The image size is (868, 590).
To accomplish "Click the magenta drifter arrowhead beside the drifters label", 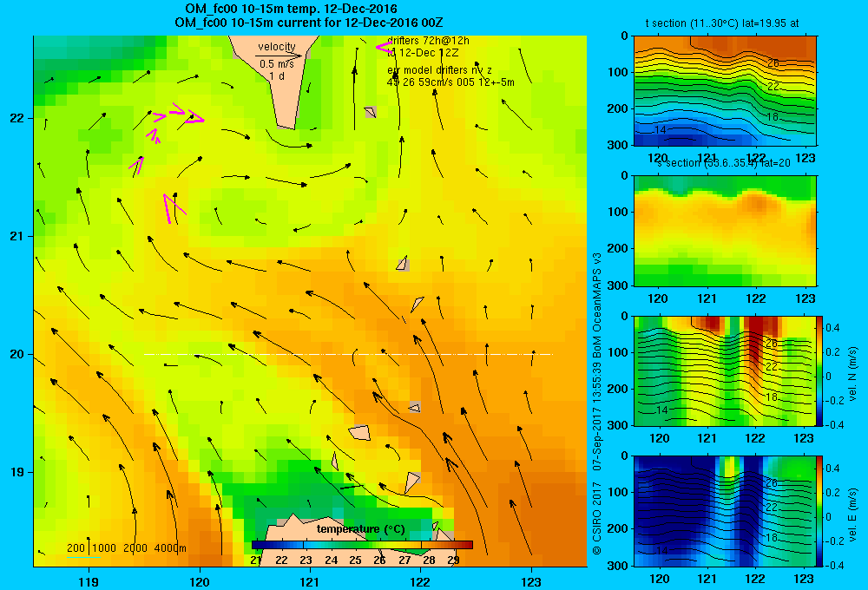I will [x=384, y=48].
